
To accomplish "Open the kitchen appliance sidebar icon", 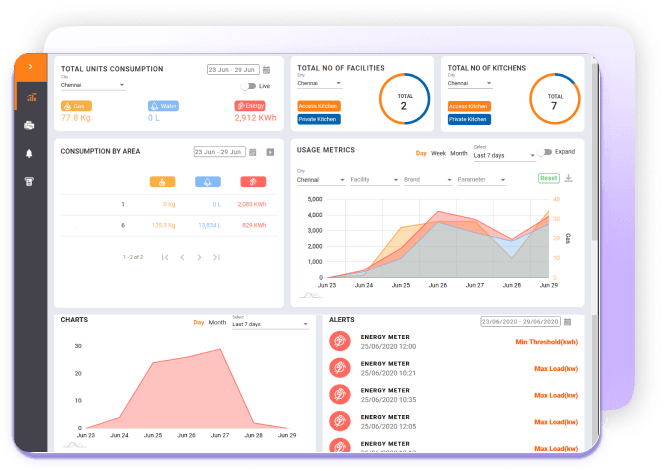I will coord(29,181).
